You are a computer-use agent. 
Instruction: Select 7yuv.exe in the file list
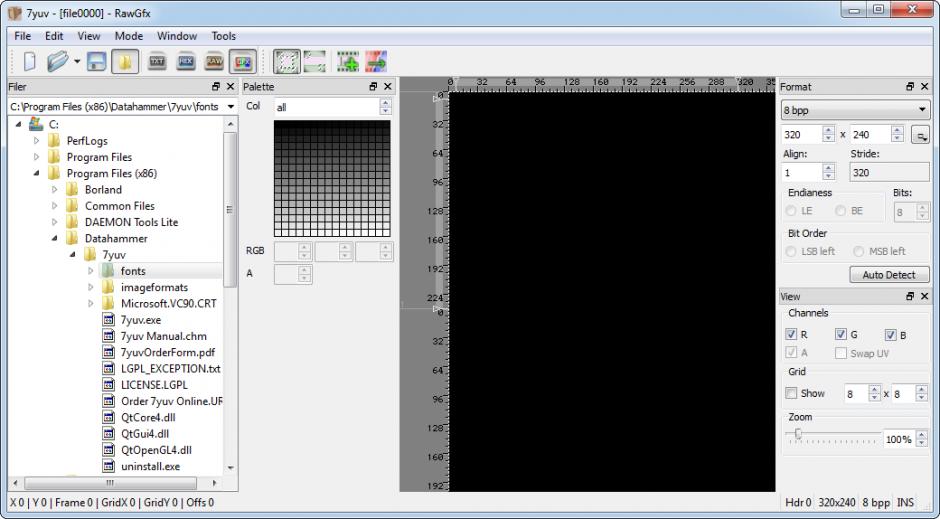[x=140, y=320]
